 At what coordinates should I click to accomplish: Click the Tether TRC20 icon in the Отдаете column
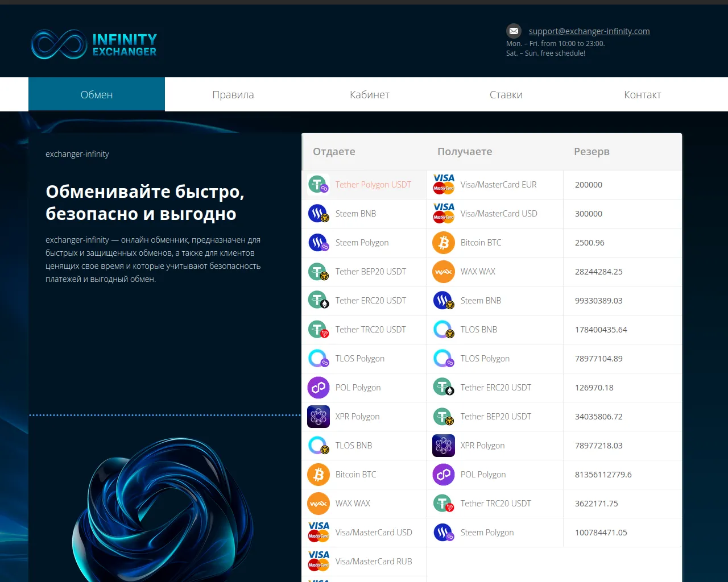(x=318, y=330)
